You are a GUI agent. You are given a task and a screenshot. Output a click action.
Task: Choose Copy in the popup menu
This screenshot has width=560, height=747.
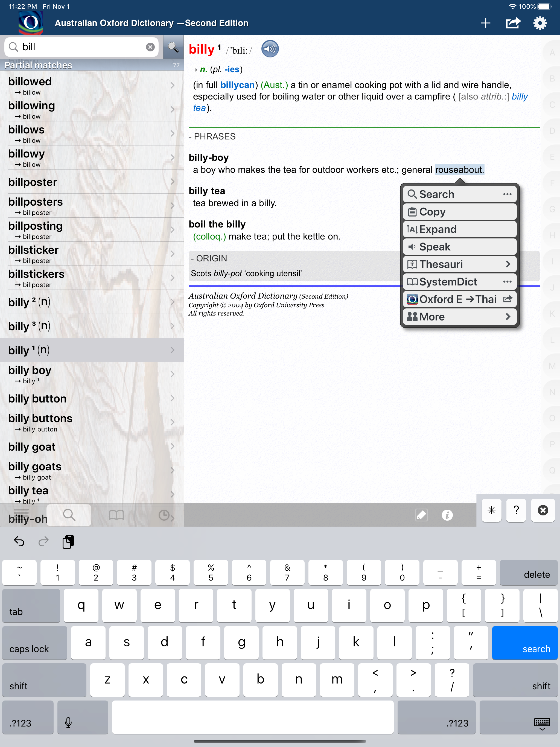460,212
